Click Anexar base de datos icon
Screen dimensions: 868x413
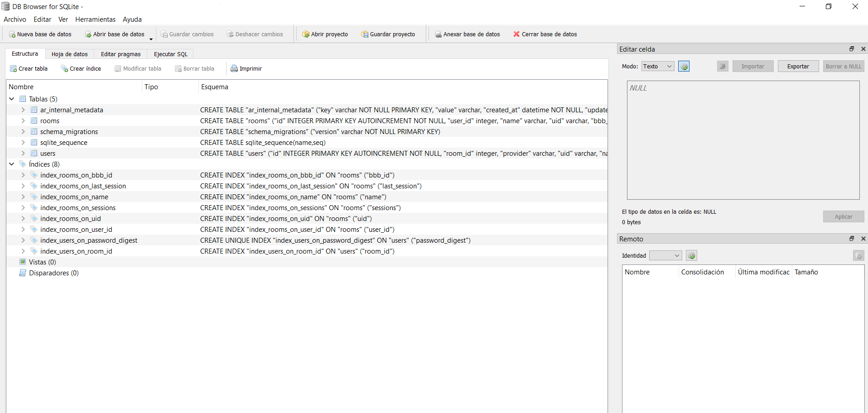pos(439,34)
